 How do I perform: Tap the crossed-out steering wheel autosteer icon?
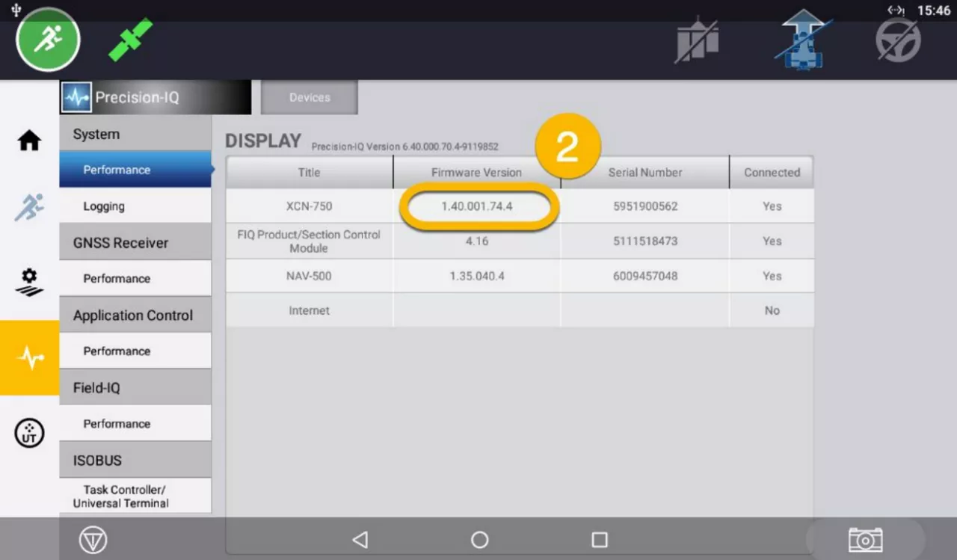click(x=898, y=40)
